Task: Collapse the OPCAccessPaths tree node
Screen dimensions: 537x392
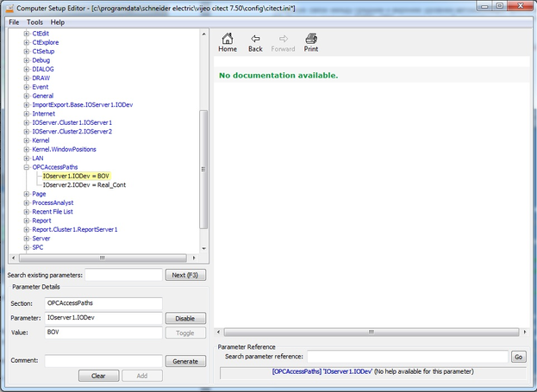Action: 27,167
